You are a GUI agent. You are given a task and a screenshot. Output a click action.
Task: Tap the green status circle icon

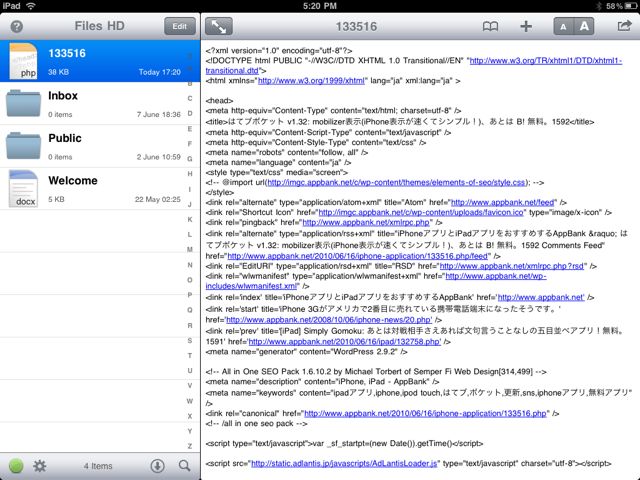click(16, 466)
